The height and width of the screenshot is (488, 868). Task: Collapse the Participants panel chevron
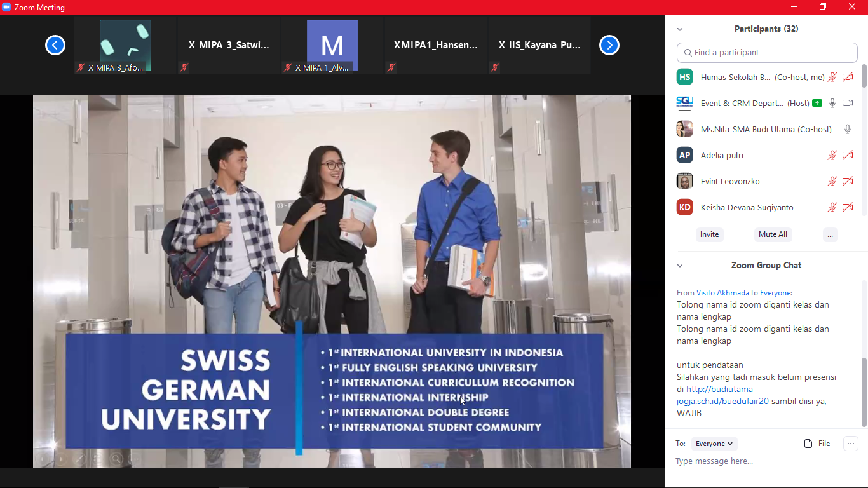coord(680,29)
